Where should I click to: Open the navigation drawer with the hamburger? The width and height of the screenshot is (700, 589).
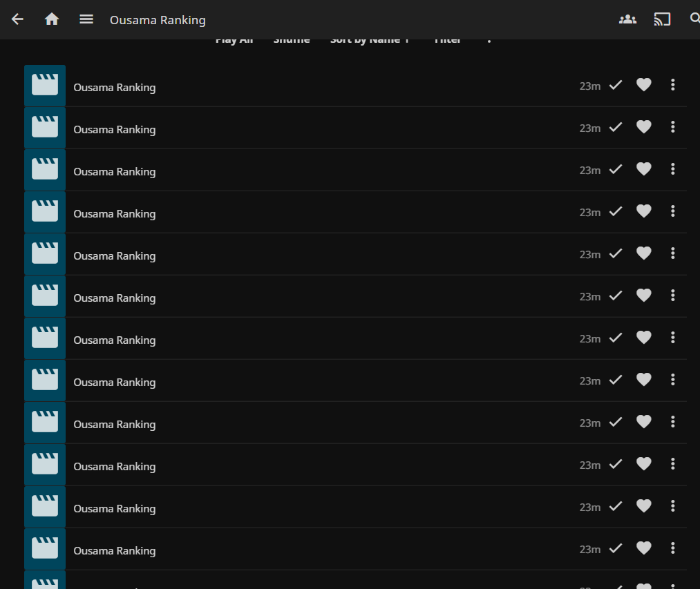[86, 19]
